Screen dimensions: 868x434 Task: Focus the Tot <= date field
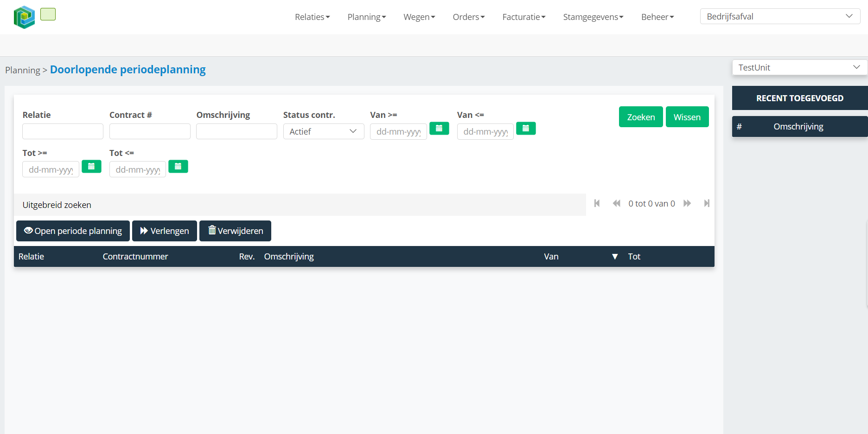tap(137, 169)
